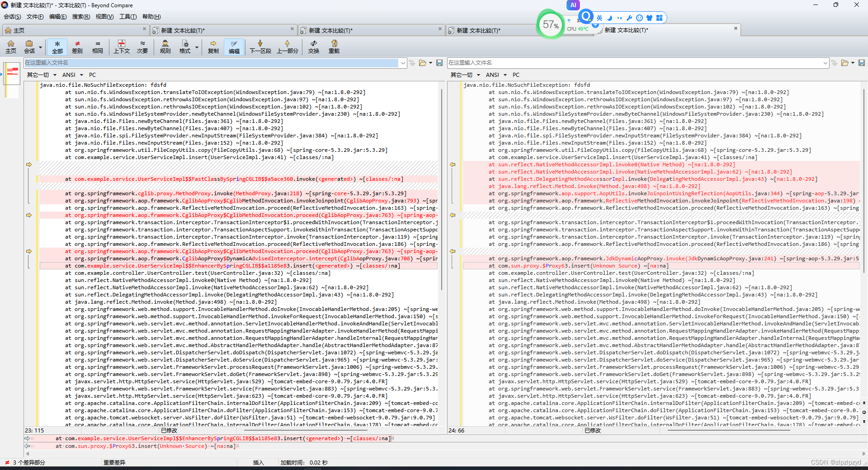Click the 重载 (Reload) icon
This screenshot has height=470, width=868.
pos(334,47)
